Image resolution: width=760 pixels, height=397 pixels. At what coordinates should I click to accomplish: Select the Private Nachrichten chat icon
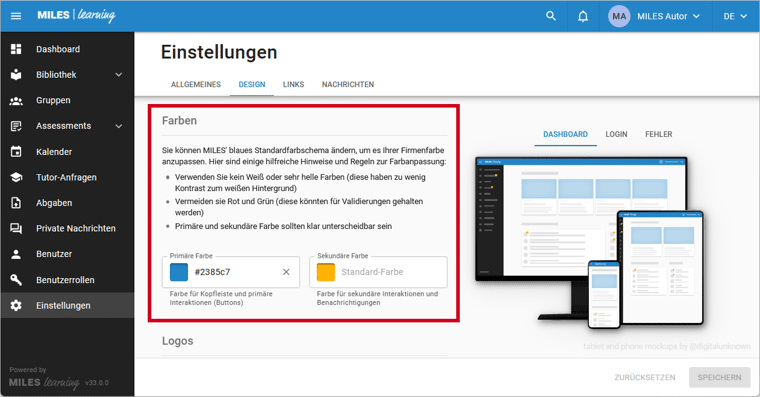tap(16, 228)
